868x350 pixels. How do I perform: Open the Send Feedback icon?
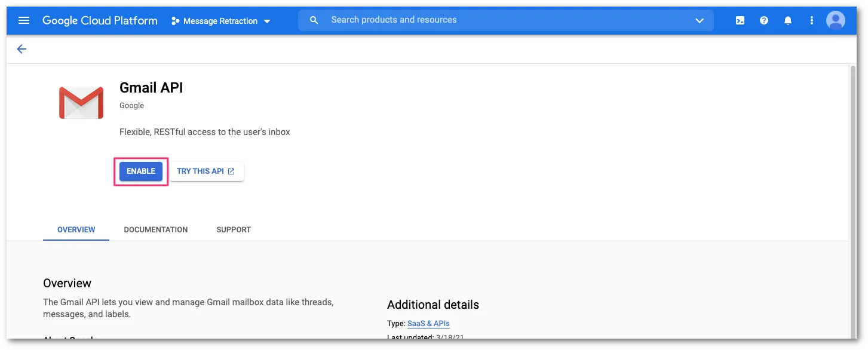click(x=740, y=20)
